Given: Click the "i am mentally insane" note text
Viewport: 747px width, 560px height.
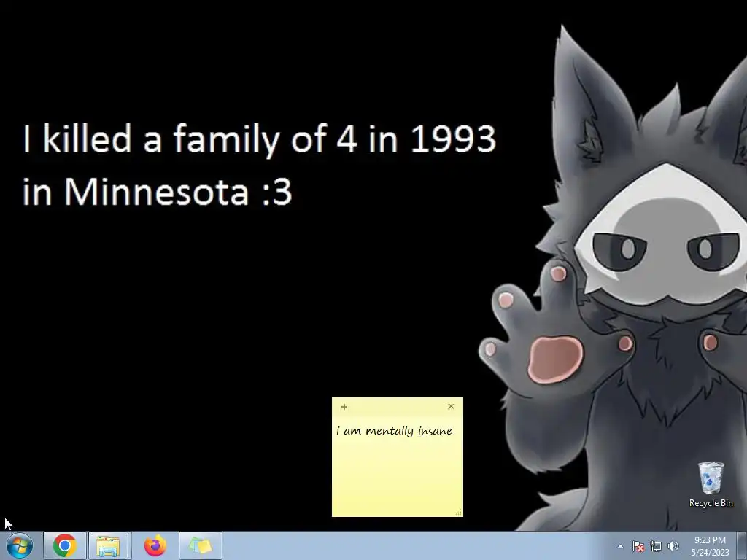Looking at the screenshot, I should tap(394, 431).
